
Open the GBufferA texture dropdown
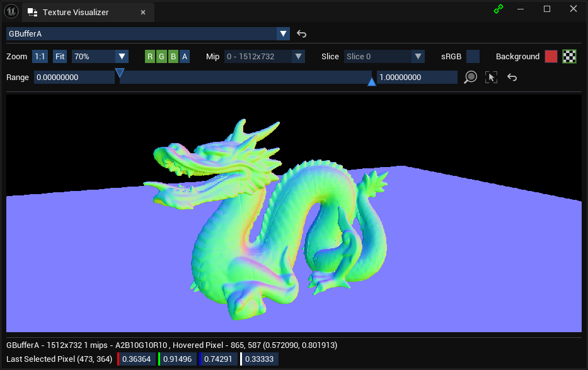pyautogui.click(x=147, y=34)
